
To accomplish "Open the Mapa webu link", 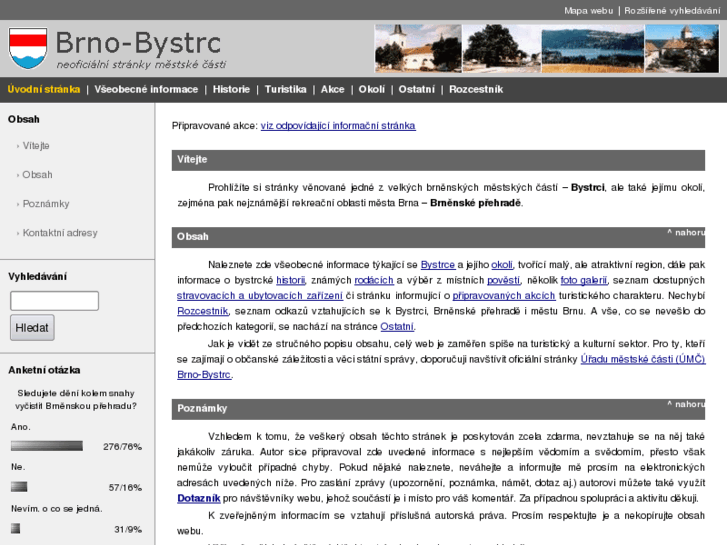I will [588, 11].
